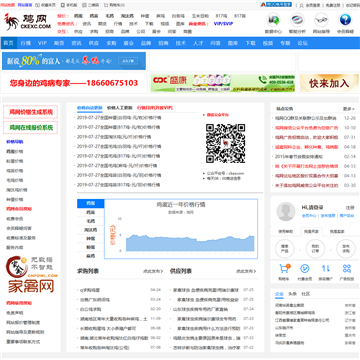Switch to the 头条 tab
Screen dimensions: 360x360
pyautogui.click(x=292, y=294)
